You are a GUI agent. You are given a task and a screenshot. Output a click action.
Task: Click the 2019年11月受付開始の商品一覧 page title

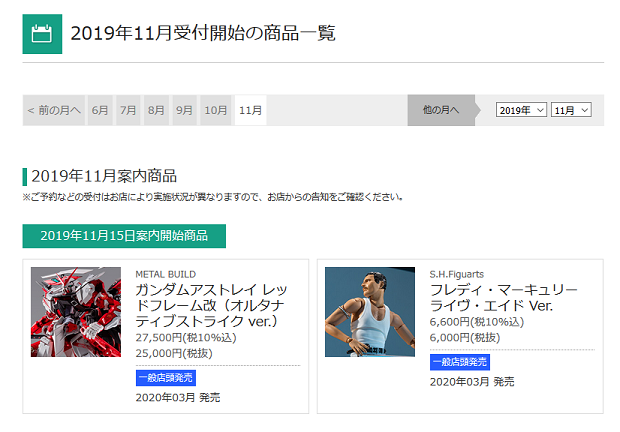pyautogui.click(x=203, y=33)
